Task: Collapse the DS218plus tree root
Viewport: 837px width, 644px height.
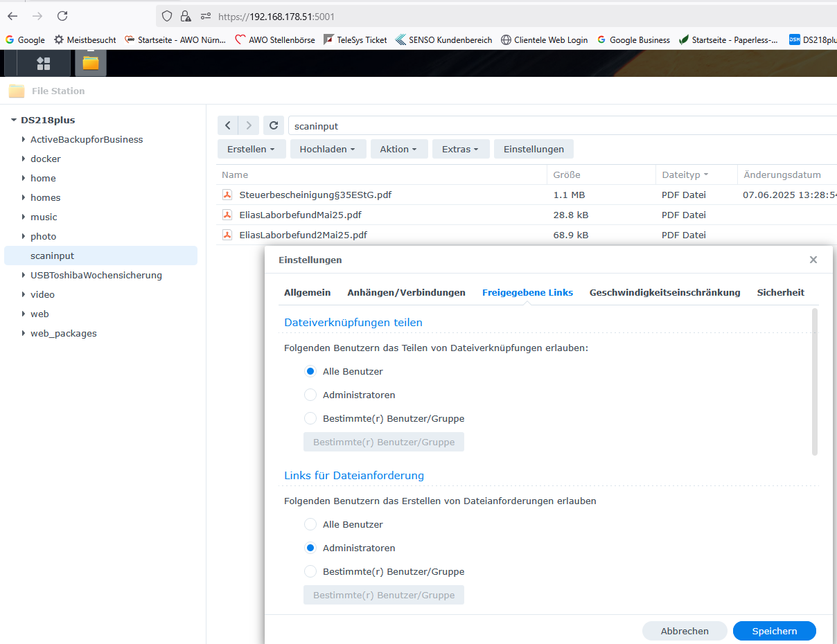Action: tap(13, 120)
